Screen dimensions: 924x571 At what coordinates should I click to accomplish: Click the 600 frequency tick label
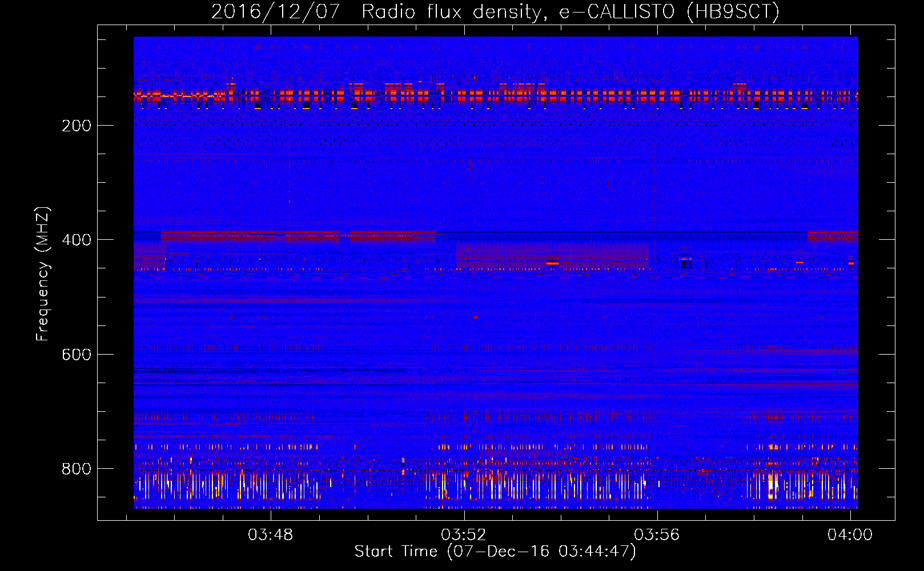pos(76,355)
